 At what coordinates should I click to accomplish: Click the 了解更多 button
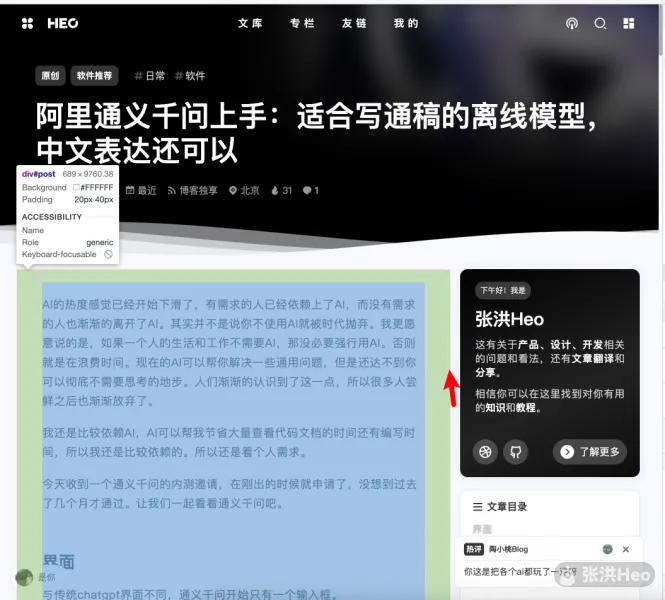(590, 452)
